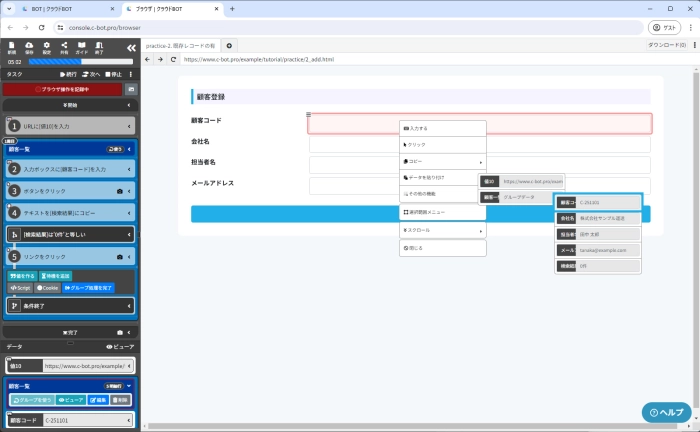Open the ガイド book icon
The image size is (700, 432).
tap(82, 47)
